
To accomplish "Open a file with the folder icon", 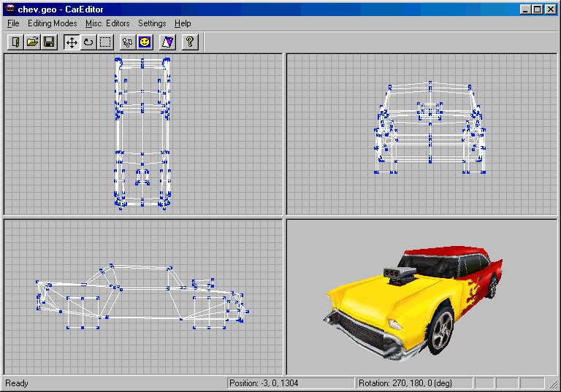I will [x=32, y=42].
